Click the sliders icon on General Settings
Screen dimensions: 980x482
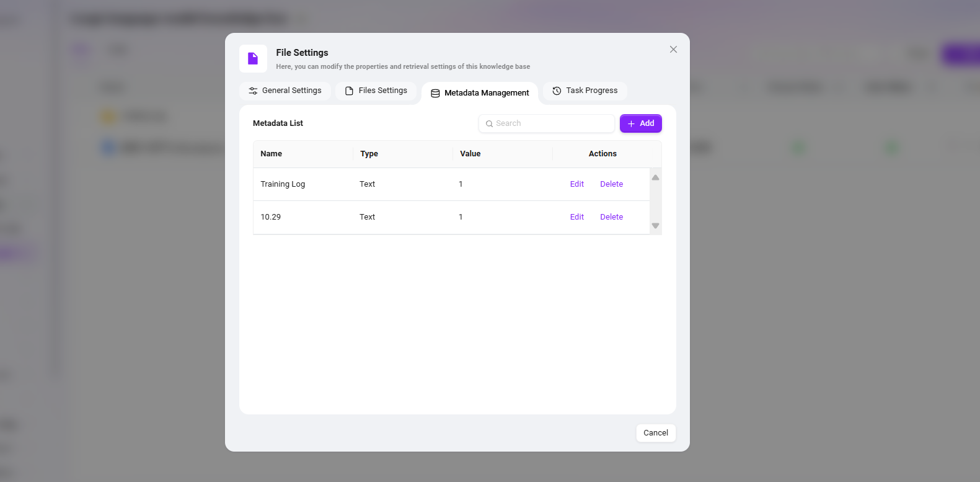[x=253, y=91]
